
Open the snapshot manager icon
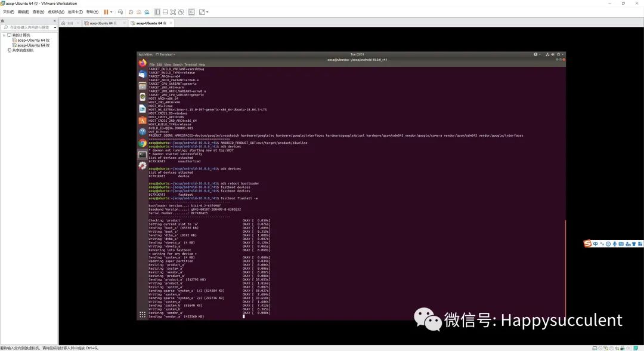(x=147, y=12)
